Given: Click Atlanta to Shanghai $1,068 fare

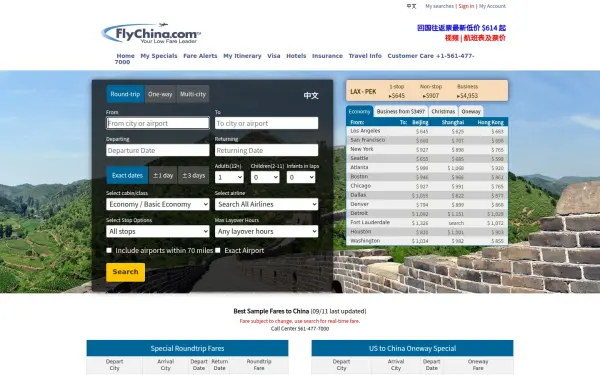Looking at the screenshot, I should pos(456,168).
